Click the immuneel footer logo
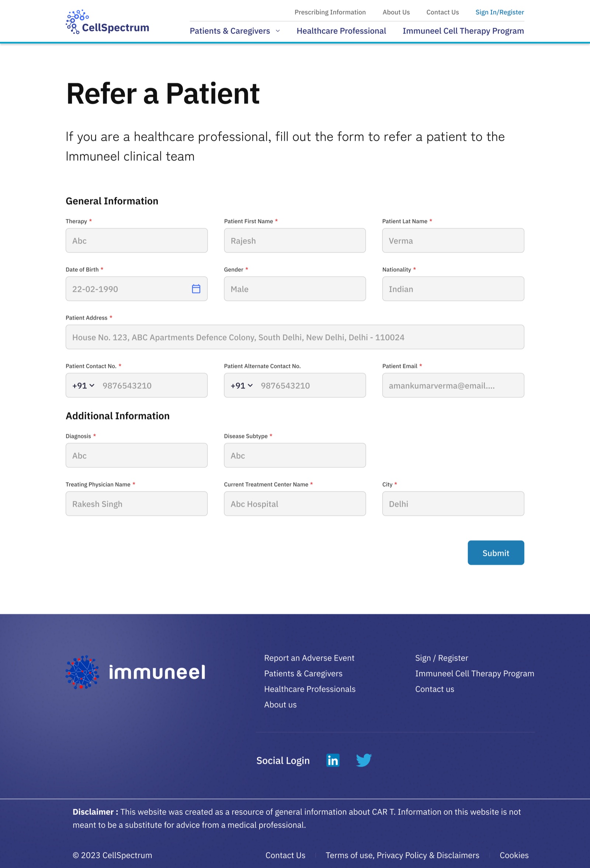 click(x=135, y=672)
